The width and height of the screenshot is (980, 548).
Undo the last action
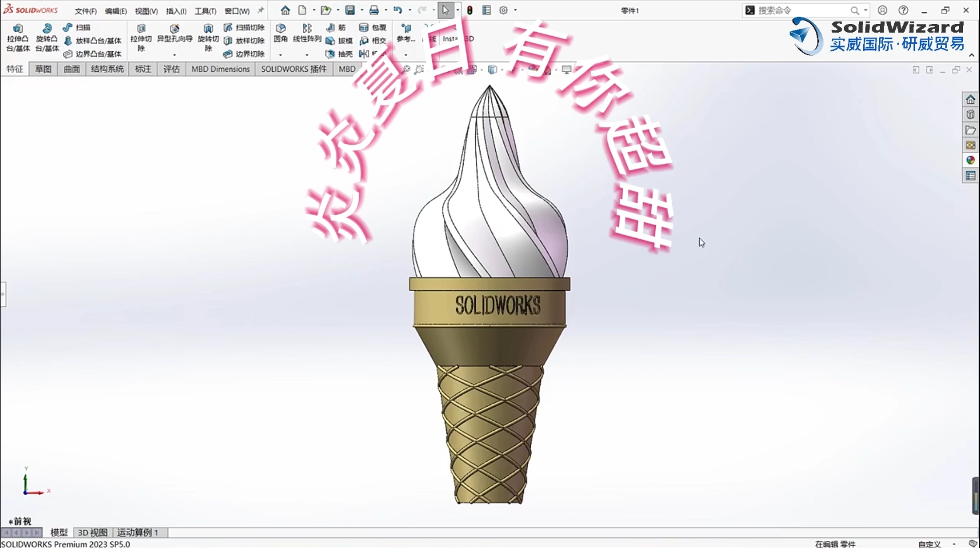[398, 10]
